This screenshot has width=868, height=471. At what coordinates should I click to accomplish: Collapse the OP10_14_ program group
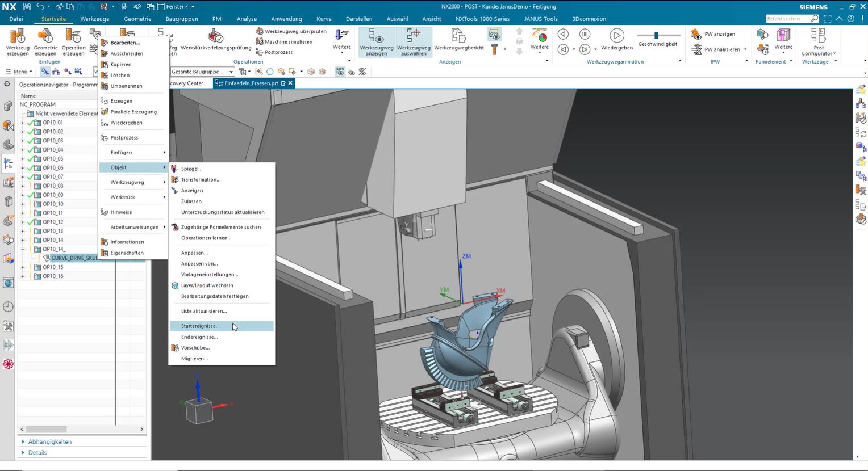(x=23, y=249)
